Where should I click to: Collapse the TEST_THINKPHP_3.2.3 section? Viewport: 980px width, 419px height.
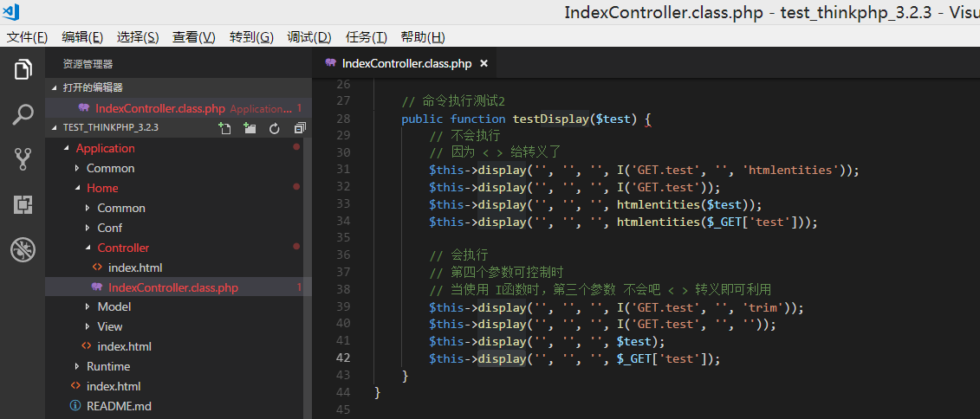pos(111,127)
